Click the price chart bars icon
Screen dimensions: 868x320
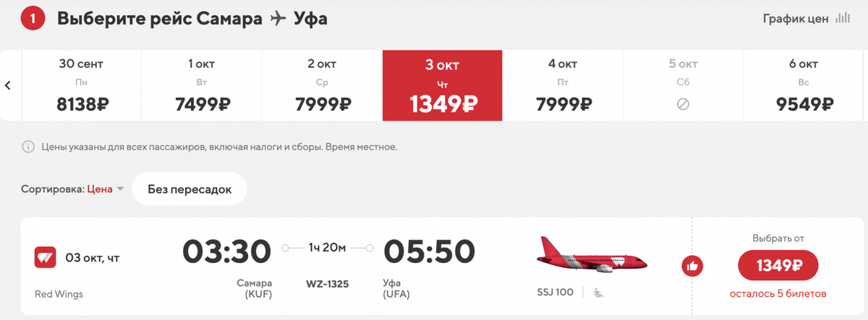(x=843, y=19)
